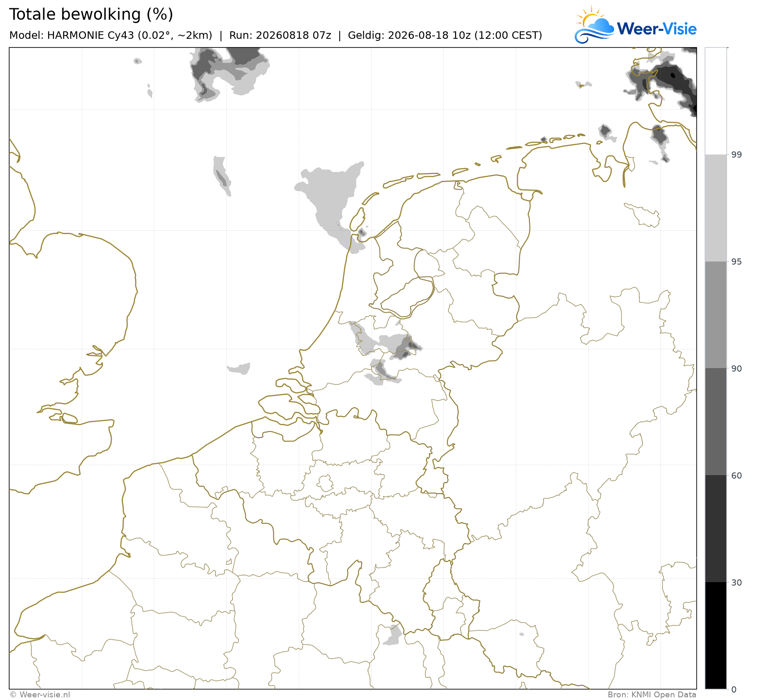Click the Run: 20260818 07z text
The height and width of the screenshot is (700, 760).
coord(280,35)
